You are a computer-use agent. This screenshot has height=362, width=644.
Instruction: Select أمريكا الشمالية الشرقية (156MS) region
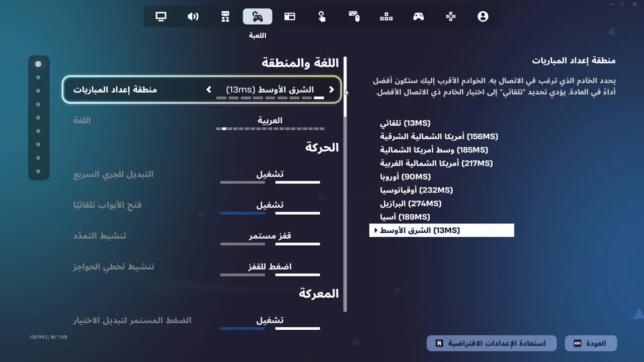[x=439, y=137]
